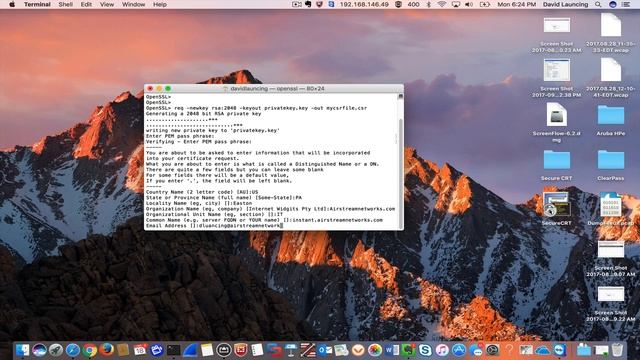Image resolution: width=640 pixels, height=360 pixels.
Task: Launch iTunes from the Dock
Action: pyautogui.click(x=442, y=350)
